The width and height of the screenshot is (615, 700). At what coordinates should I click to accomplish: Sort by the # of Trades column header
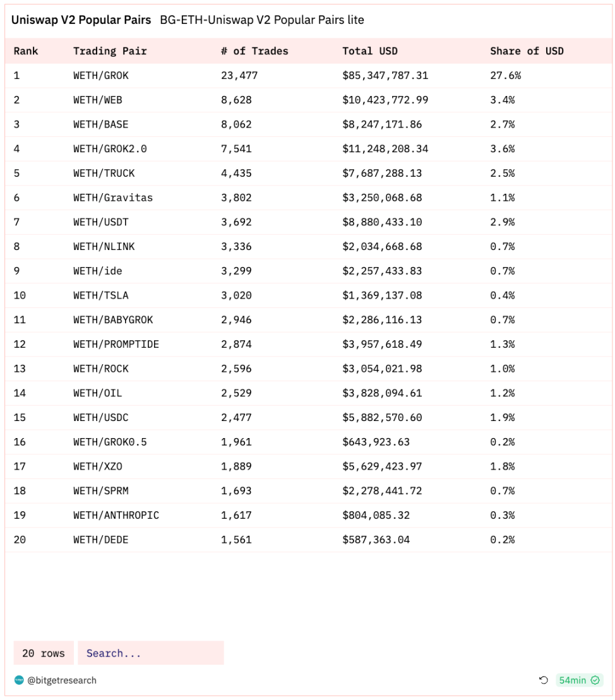click(x=254, y=51)
